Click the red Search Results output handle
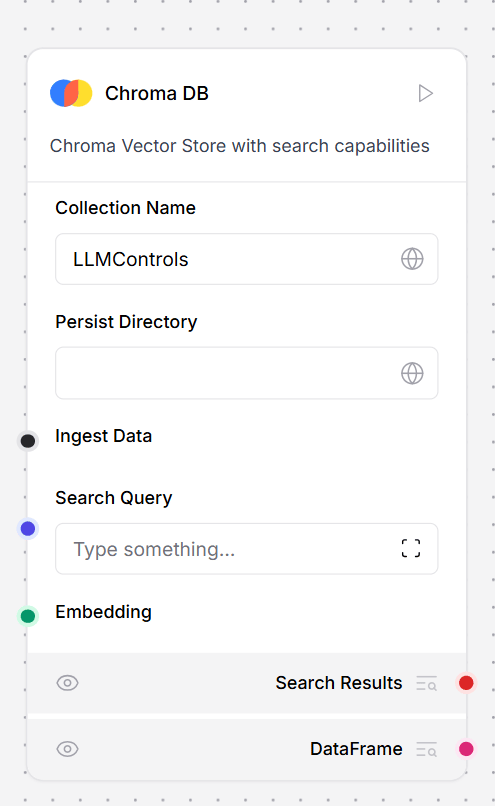 click(466, 683)
